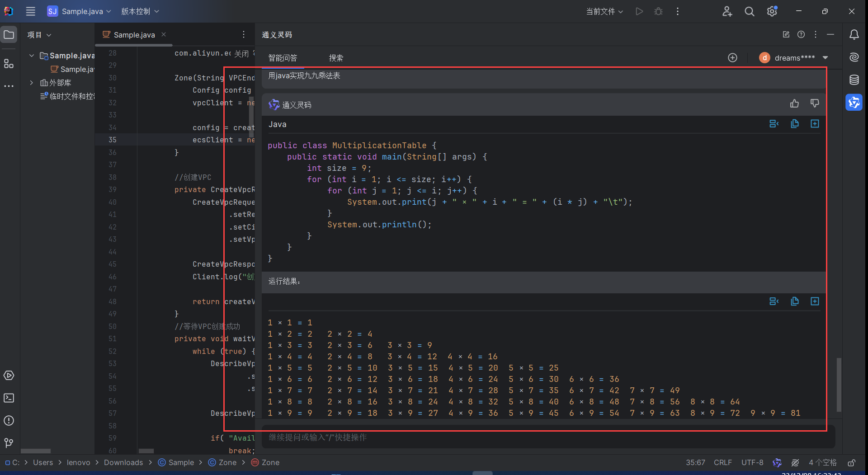Viewport: 868px width, 475px height.
Task: Create new file from Java code block
Action: (x=815, y=124)
